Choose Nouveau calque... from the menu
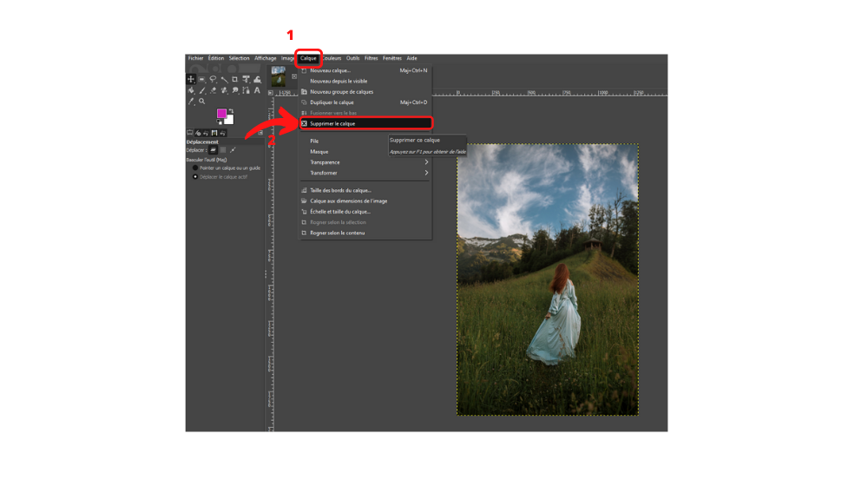The width and height of the screenshot is (868, 486). pos(365,70)
